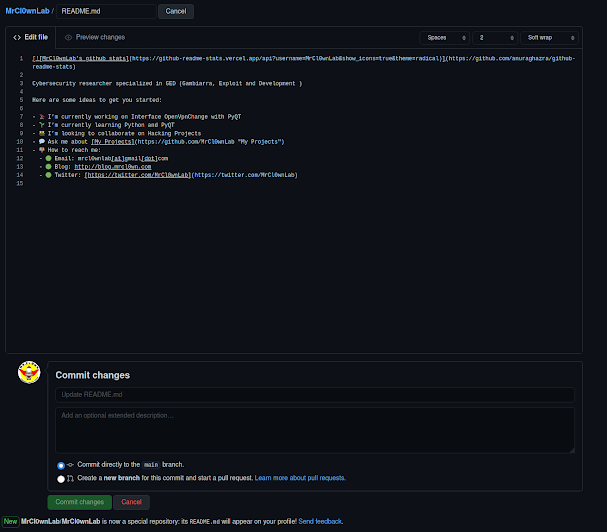Open the Spaces indent mode dropdown
Image resolution: width=607 pixels, height=532 pixels.
[445, 38]
